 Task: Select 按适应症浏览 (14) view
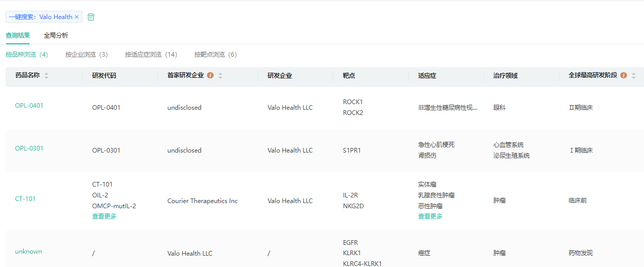pyautogui.click(x=151, y=55)
